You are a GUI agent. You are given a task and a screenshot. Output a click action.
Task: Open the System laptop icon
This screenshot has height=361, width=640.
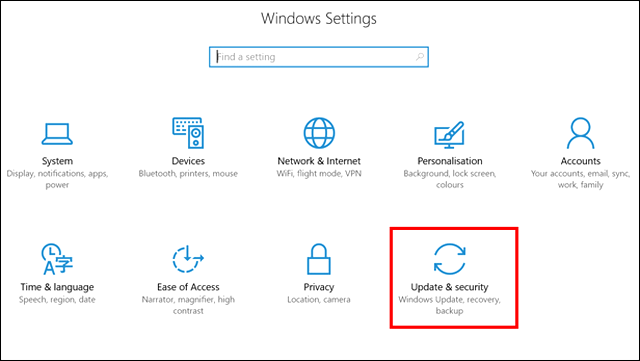tap(57, 134)
